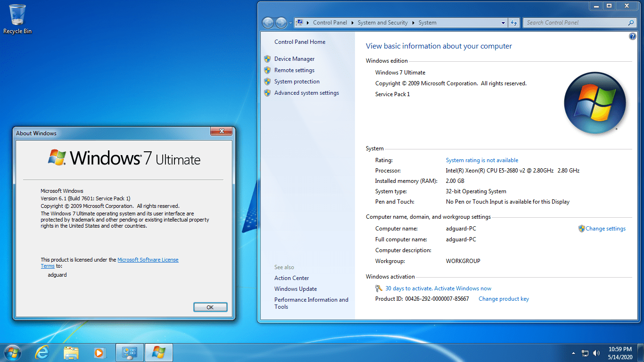Image resolution: width=644 pixels, height=362 pixels.
Task: Expand the root arrow before the Control Panel breadcrumb
Action: coord(308,23)
